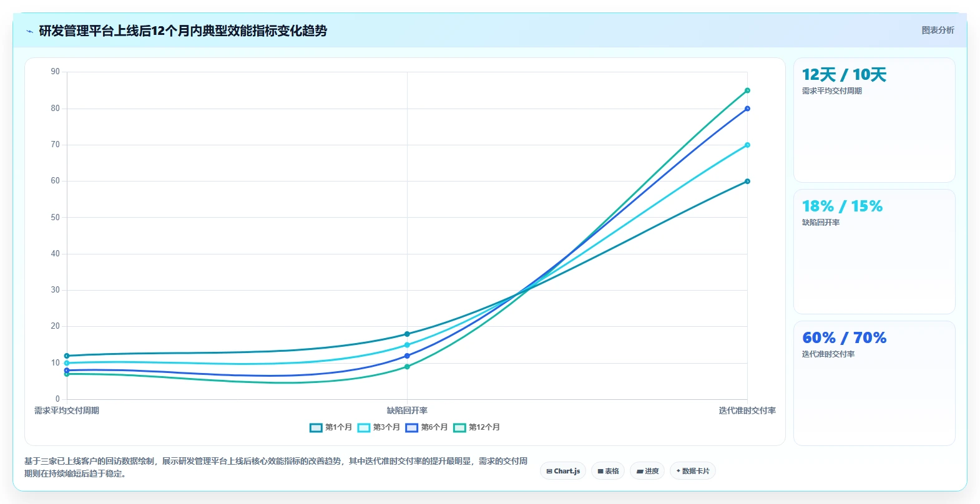Click the Chart.js tag chip
The image size is (980, 504).
tap(563, 471)
